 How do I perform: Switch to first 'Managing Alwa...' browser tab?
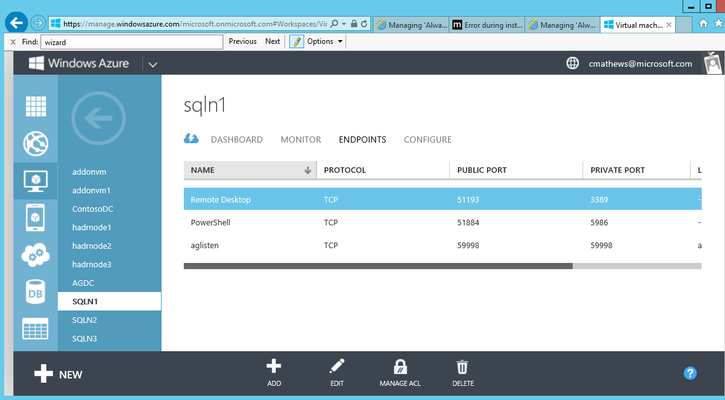click(411, 25)
